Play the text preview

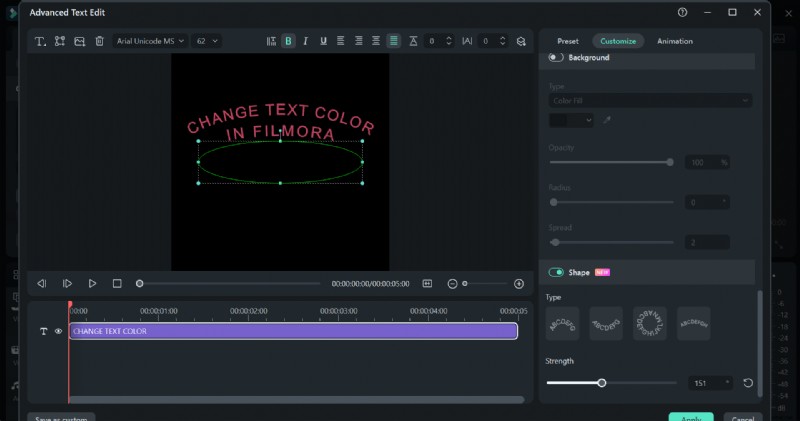click(x=92, y=283)
